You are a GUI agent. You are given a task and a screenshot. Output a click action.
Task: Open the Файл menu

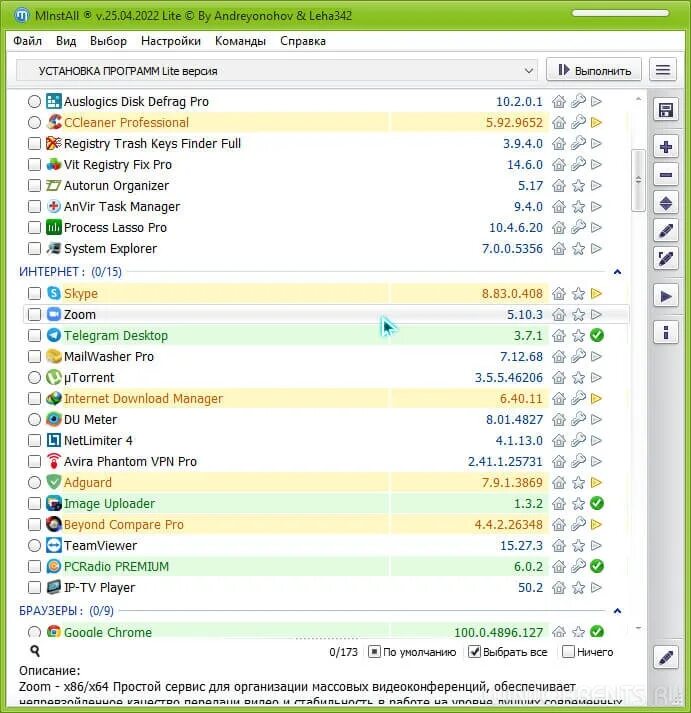[27, 41]
